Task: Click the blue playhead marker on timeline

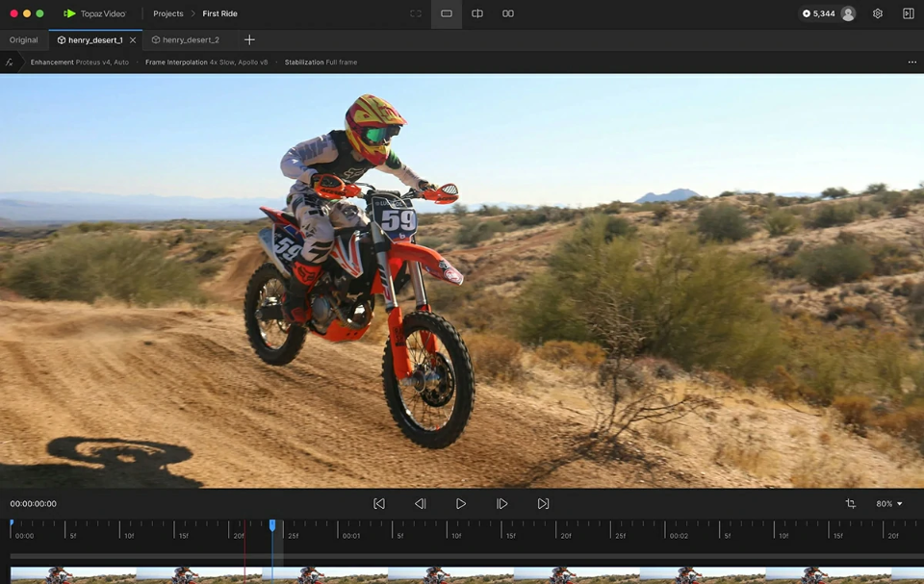Action: coord(272,525)
